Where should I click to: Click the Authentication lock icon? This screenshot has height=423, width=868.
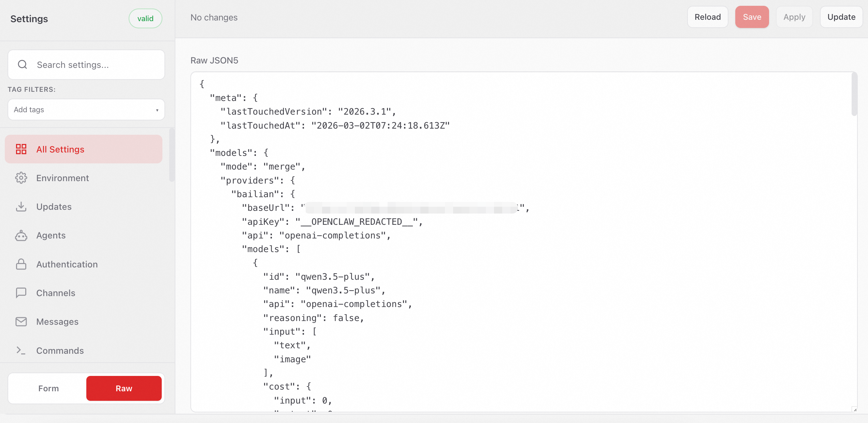[21, 264]
